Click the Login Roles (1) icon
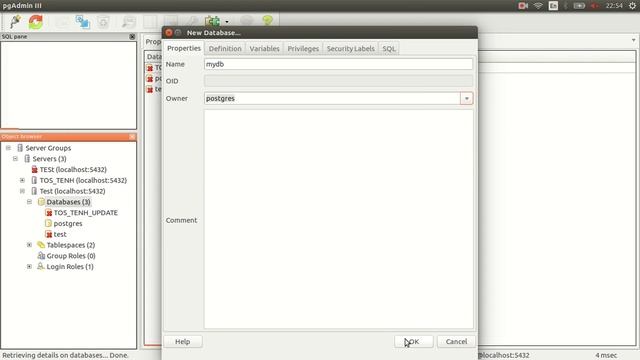 click(41, 267)
